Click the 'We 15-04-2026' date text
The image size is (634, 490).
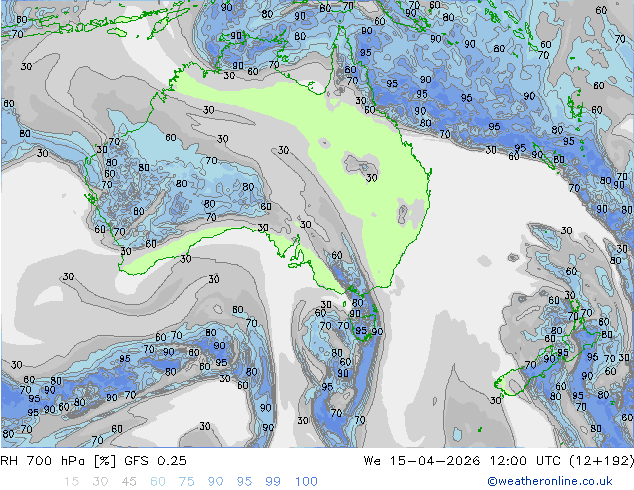(422, 461)
